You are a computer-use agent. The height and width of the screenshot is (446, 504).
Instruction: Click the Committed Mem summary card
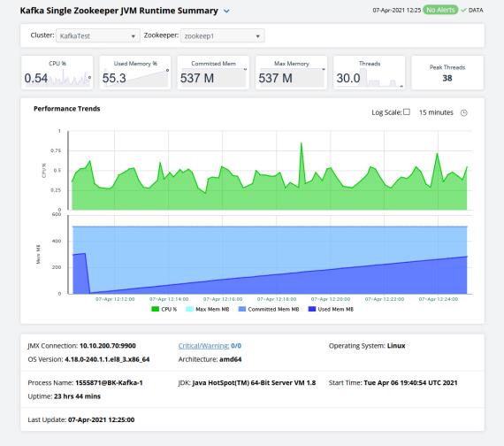pyautogui.click(x=213, y=73)
